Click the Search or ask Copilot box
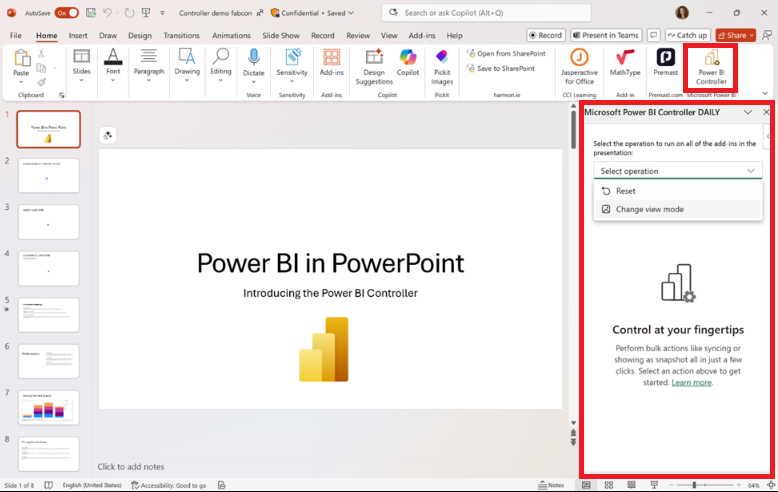778x492 pixels. 486,13
